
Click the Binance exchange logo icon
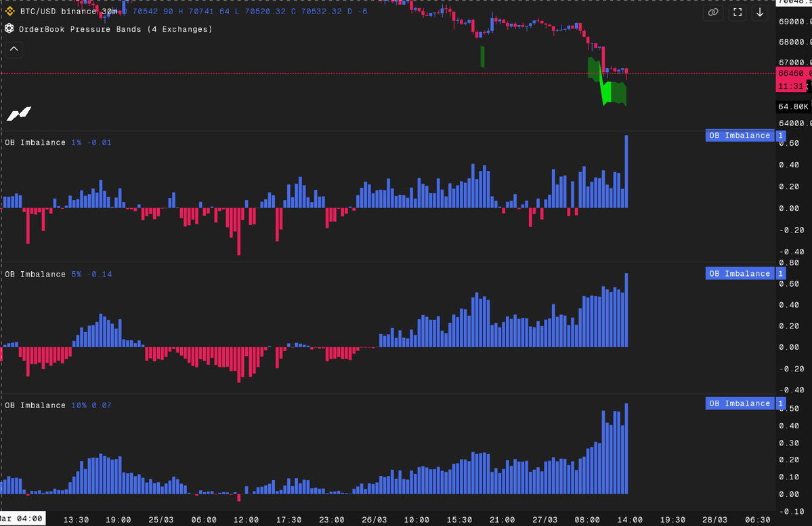click(x=10, y=11)
